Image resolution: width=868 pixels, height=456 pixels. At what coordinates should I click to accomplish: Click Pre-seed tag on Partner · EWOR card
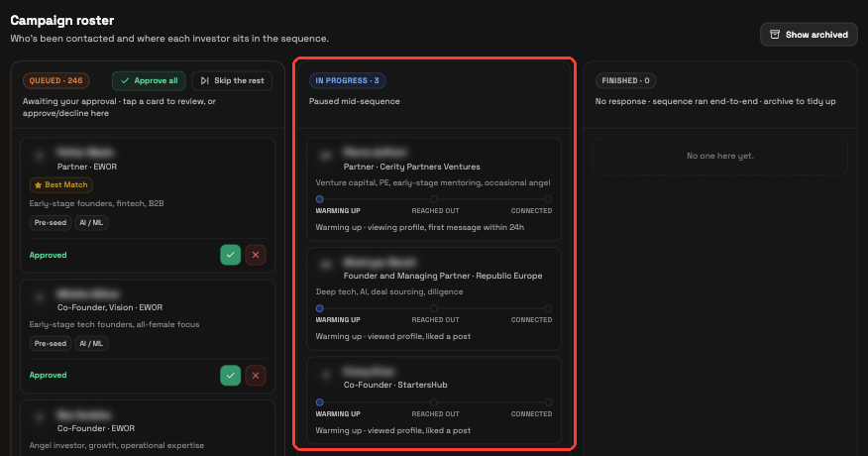51,223
